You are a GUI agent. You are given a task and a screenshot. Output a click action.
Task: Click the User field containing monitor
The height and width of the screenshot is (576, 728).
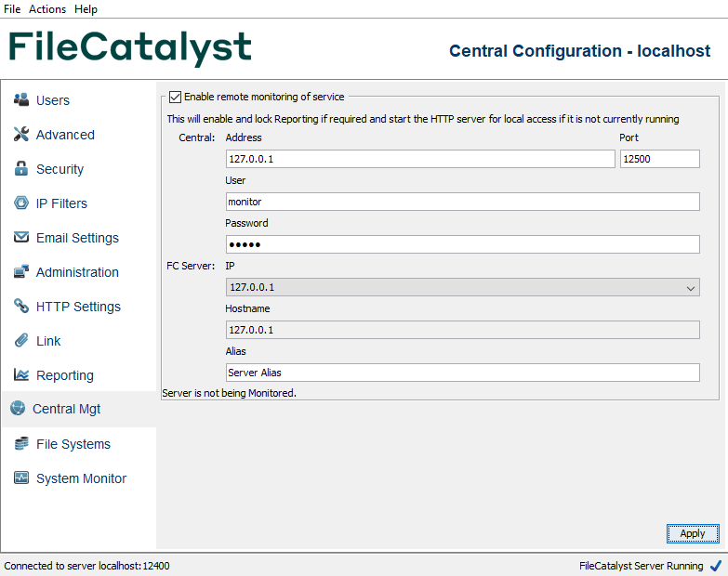pos(462,202)
